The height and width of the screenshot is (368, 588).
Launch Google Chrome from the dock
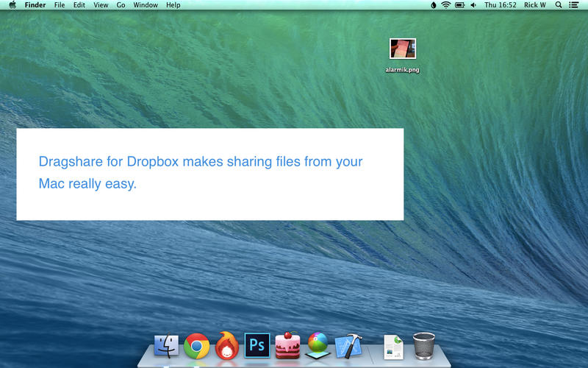click(197, 345)
